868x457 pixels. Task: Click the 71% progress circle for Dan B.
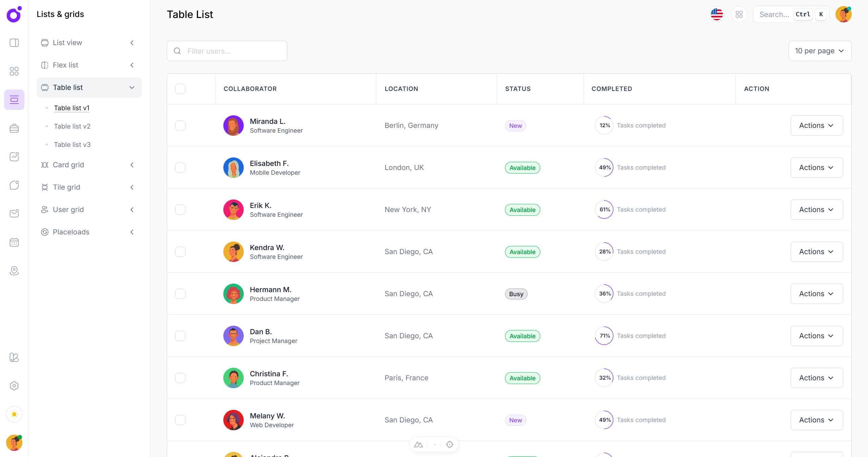[x=604, y=336]
